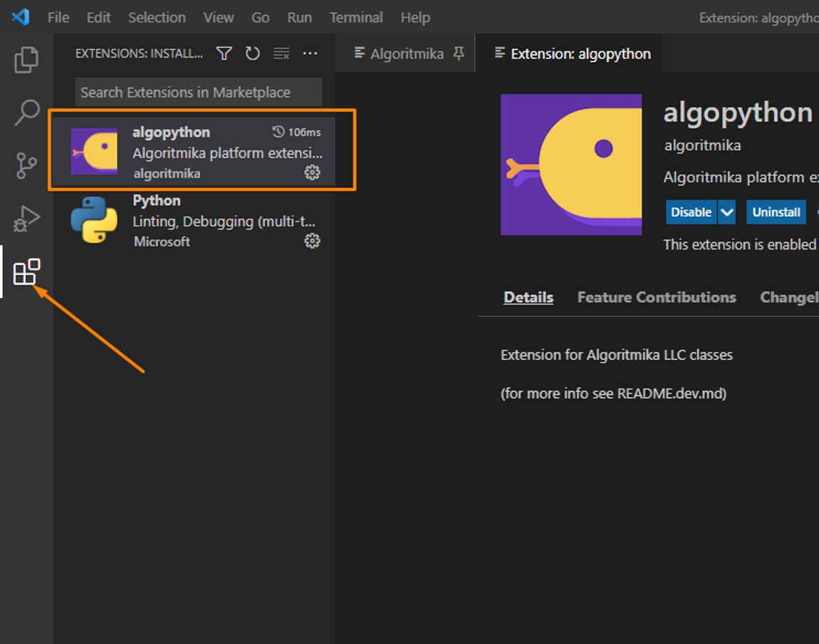Filter installed extensions with funnel icon
This screenshot has width=819, height=644.
224,53
